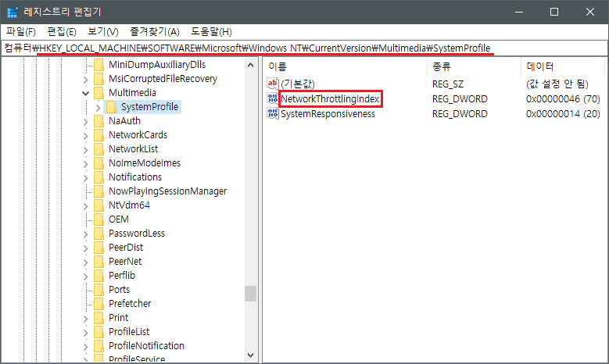Select the (기본값) value name
This screenshot has width=609, height=364.
point(298,84)
